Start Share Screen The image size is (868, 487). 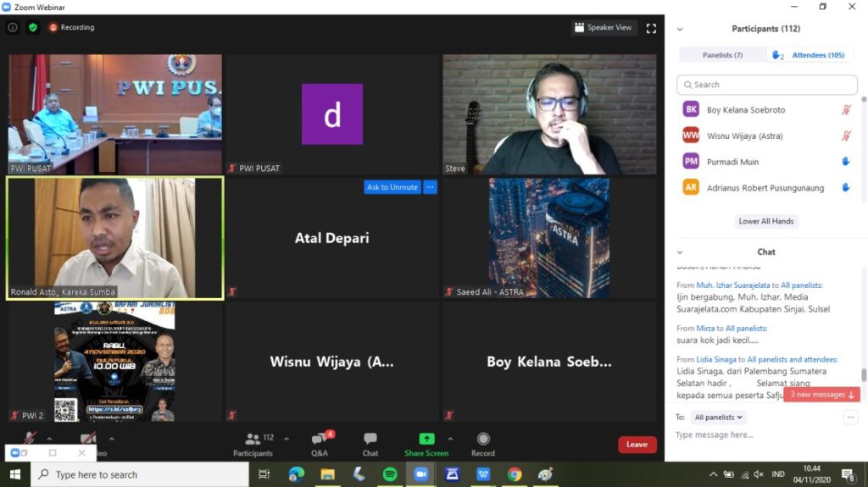(x=426, y=445)
